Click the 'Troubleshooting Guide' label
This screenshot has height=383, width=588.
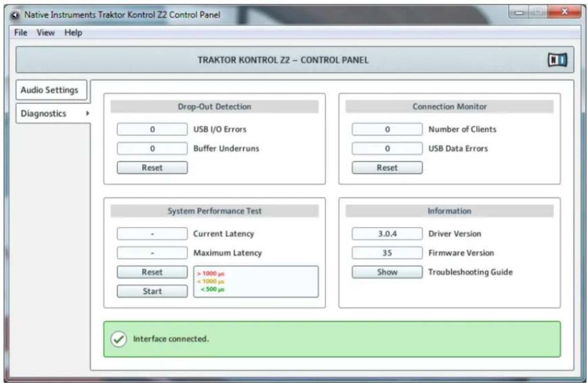point(471,272)
